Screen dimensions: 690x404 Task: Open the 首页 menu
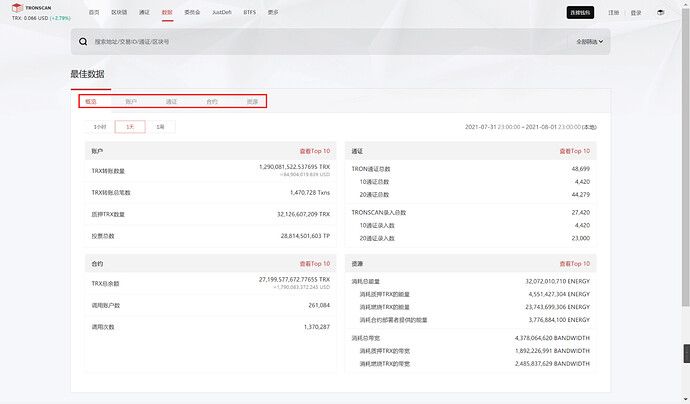[x=94, y=12]
